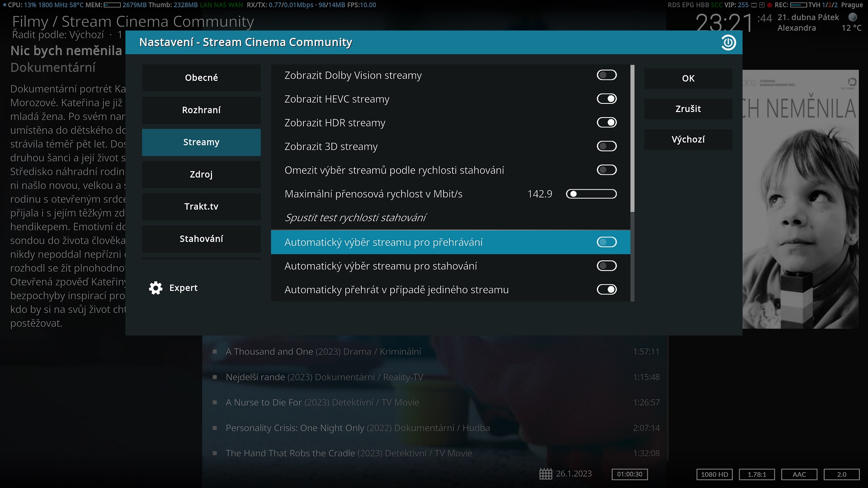Click the calendar icon beside 26.1.2023
This screenshot has height=488, width=868.
pyautogui.click(x=546, y=474)
